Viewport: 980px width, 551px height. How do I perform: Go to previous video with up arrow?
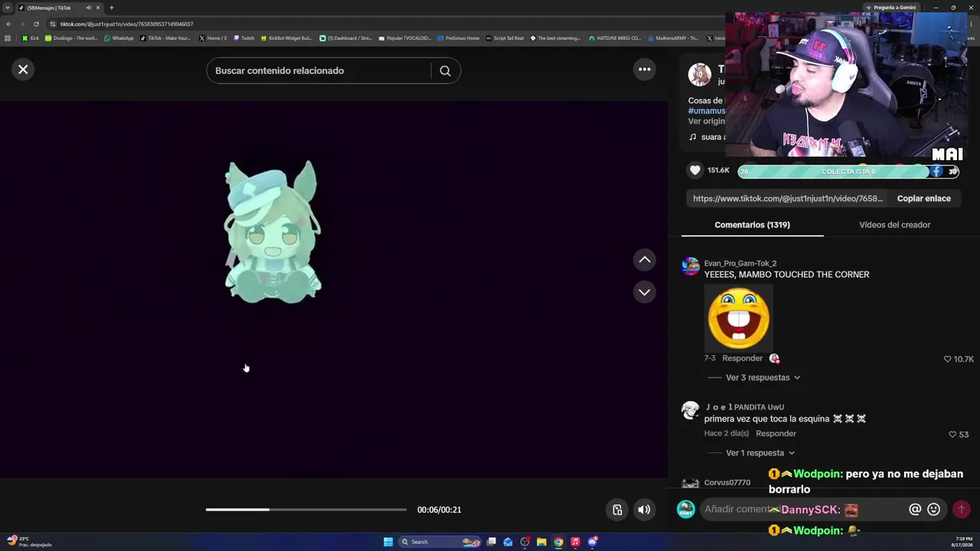pyautogui.click(x=645, y=260)
